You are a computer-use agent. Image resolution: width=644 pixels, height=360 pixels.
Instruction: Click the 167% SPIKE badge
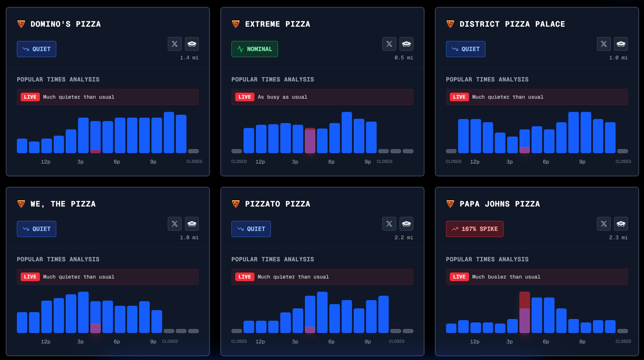[x=474, y=229]
